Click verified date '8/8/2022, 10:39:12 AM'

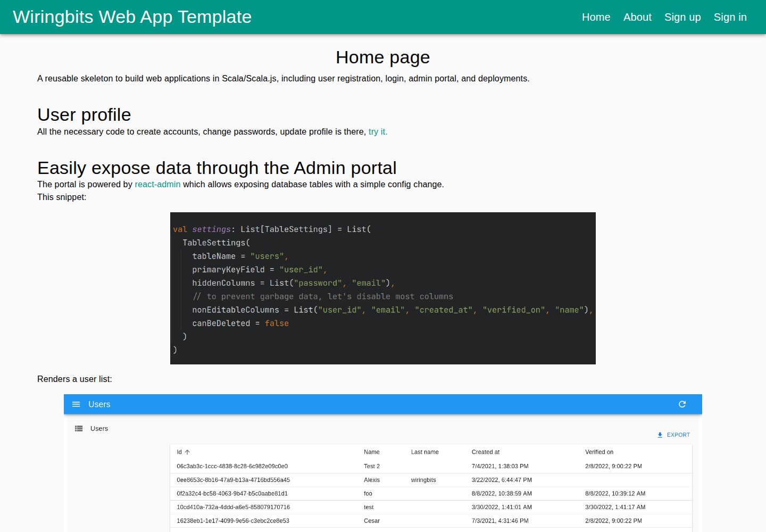click(x=615, y=494)
